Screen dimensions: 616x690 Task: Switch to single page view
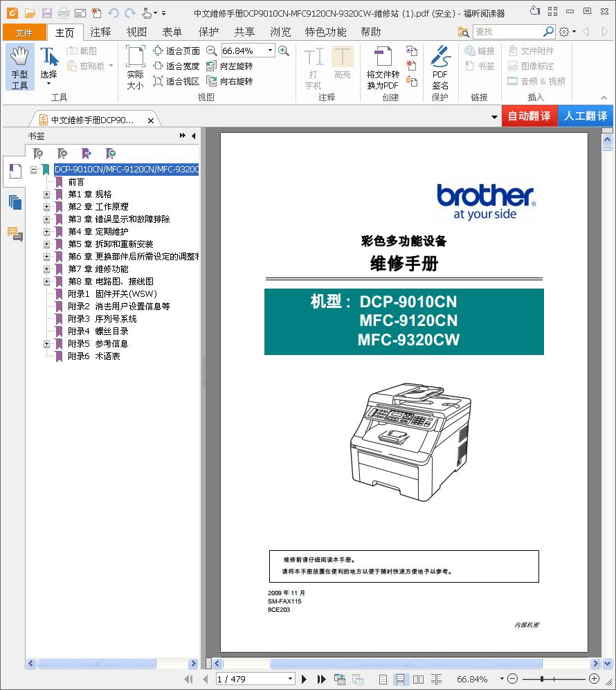pos(383,680)
